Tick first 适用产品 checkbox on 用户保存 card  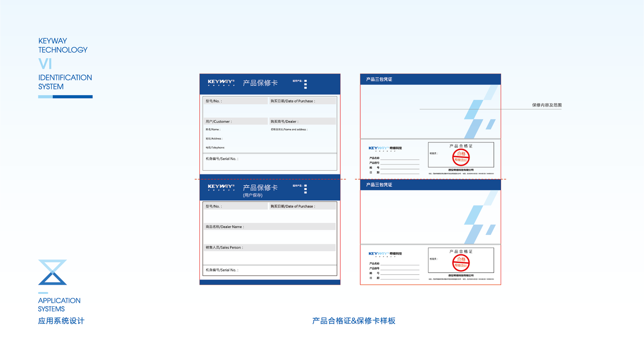[x=305, y=186]
